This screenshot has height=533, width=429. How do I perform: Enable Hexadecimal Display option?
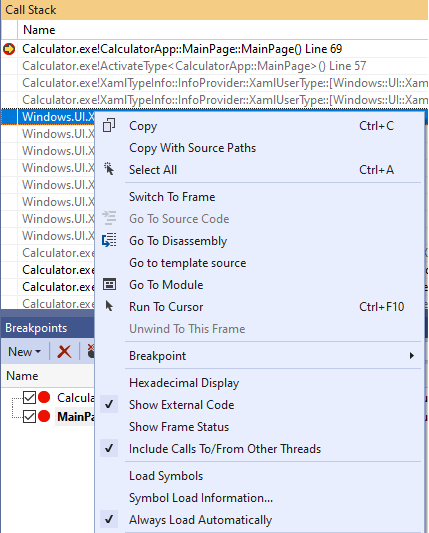tap(184, 382)
